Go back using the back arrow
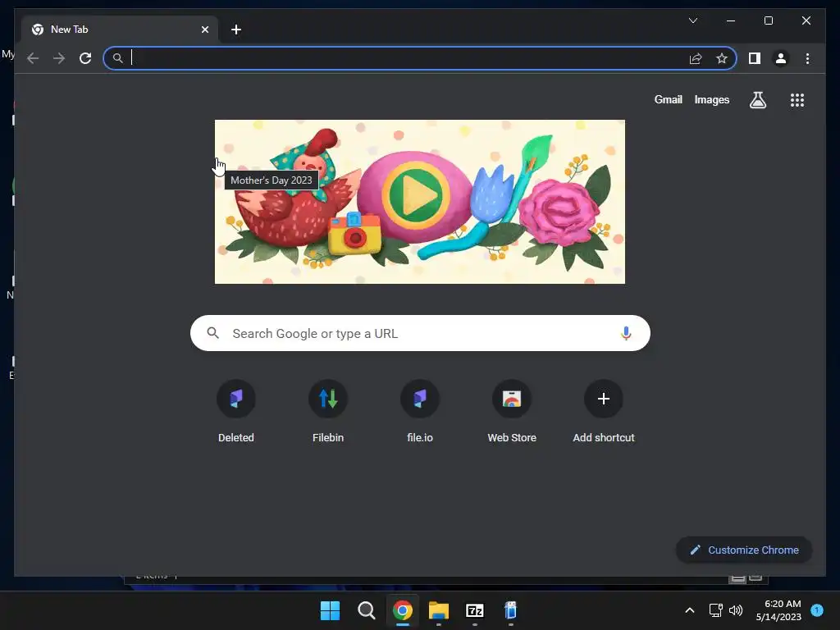The width and height of the screenshot is (840, 630). (33, 58)
